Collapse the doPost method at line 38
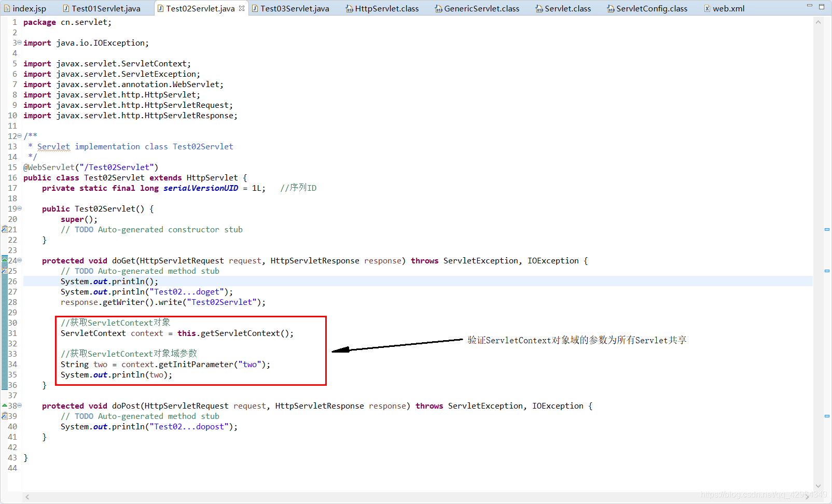 click(20, 405)
